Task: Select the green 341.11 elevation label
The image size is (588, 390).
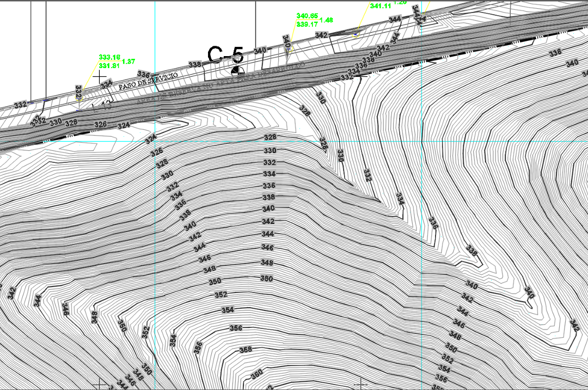Action: pos(380,6)
